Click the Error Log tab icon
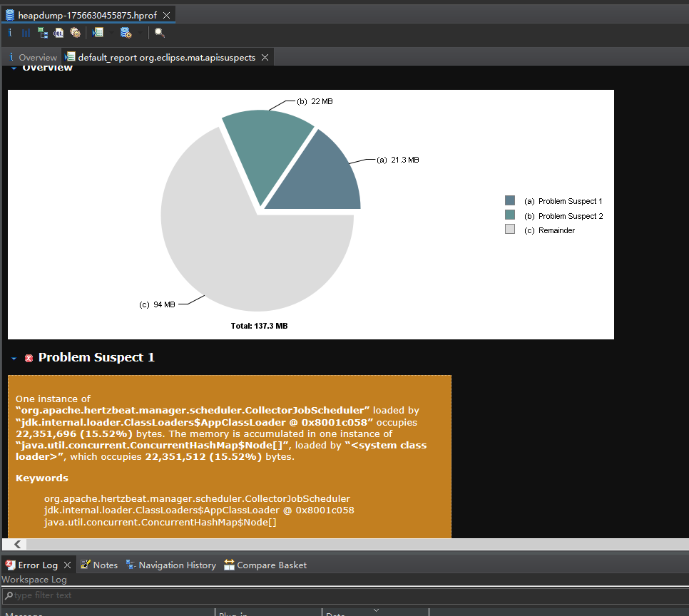 pyautogui.click(x=10, y=565)
